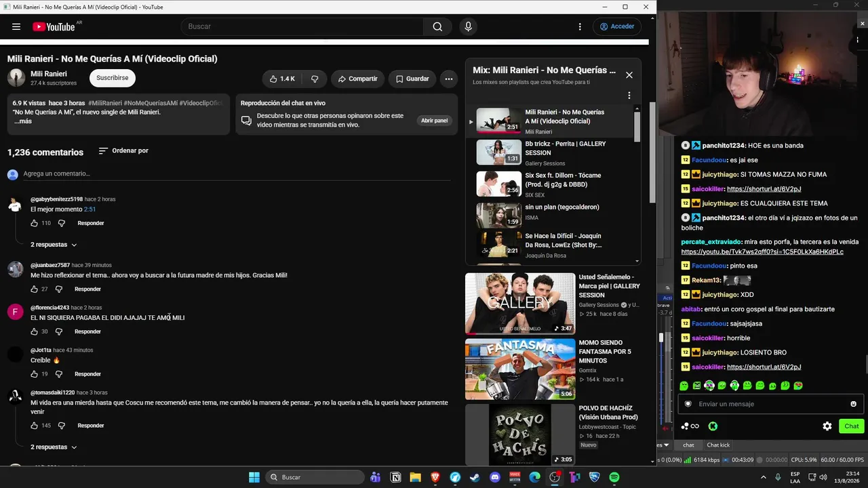The image size is (868, 488).
Task: Open the Brave browser from the taskbar
Action: [x=435, y=477]
